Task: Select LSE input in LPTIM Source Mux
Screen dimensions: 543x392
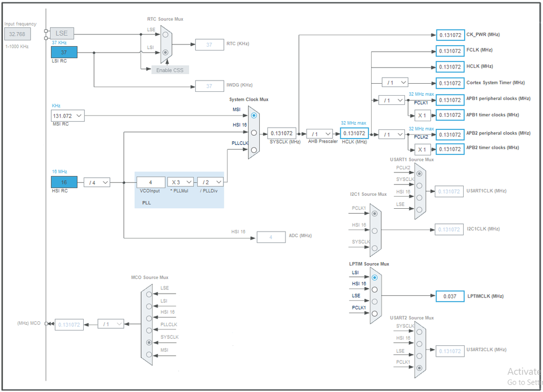Action: (x=375, y=301)
